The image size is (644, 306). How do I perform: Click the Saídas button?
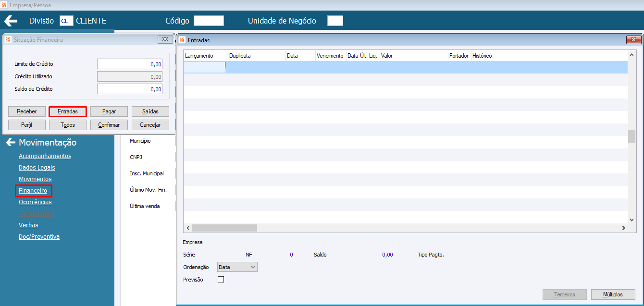click(x=150, y=111)
